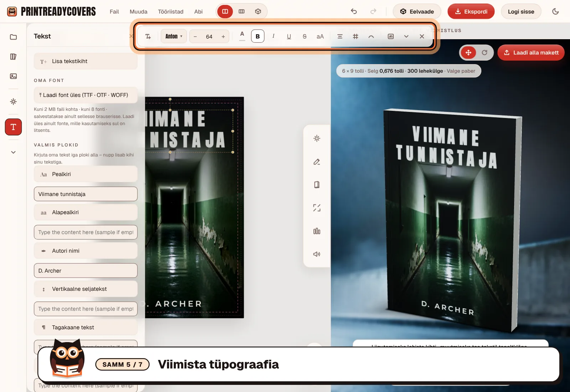
Task: Open the sparkle effects panel in left sidebar
Action: [x=13, y=102]
